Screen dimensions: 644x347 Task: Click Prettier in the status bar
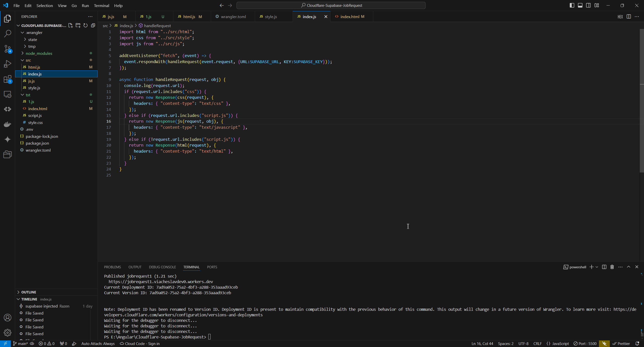[x=621, y=344]
